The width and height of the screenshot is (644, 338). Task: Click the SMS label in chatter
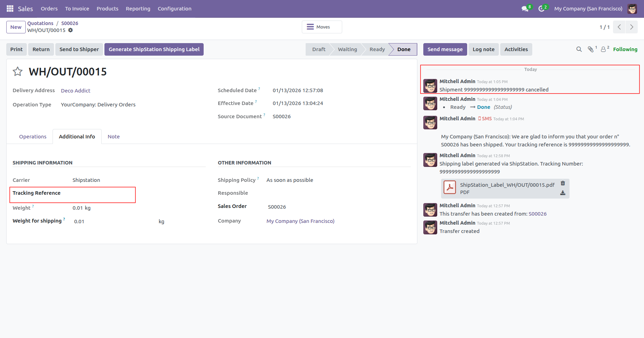click(485, 119)
